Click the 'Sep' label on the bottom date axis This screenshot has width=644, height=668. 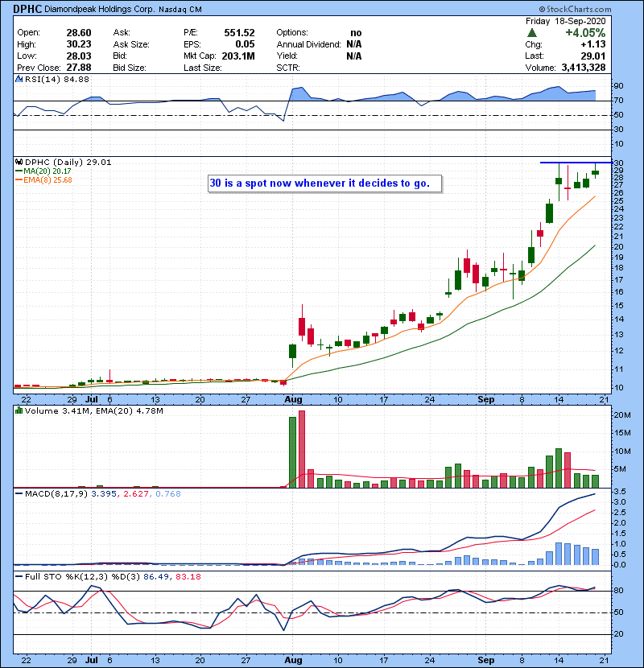pyautogui.click(x=486, y=660)
